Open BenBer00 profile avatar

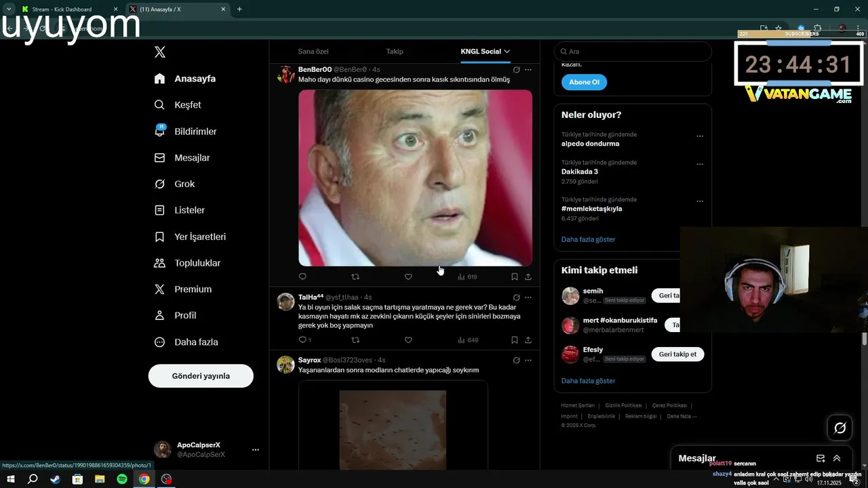(285, 75)
